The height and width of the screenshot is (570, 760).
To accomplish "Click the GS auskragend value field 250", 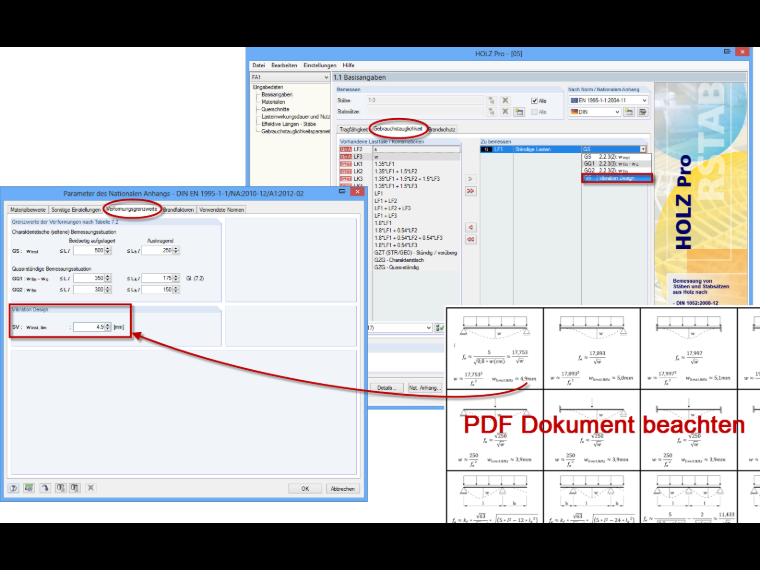I will 157,251.
